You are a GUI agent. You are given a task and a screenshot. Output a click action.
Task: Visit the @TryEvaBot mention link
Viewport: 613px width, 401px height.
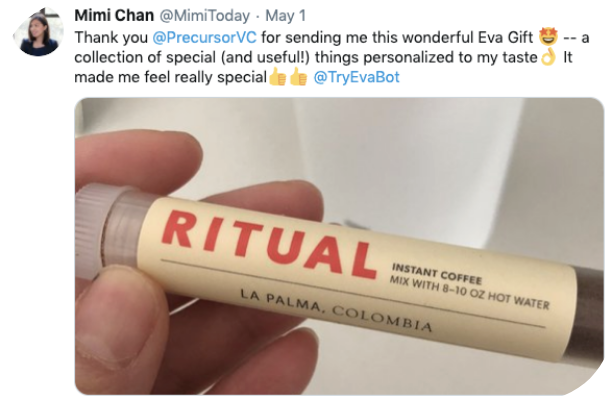click(x=357, y=77)
